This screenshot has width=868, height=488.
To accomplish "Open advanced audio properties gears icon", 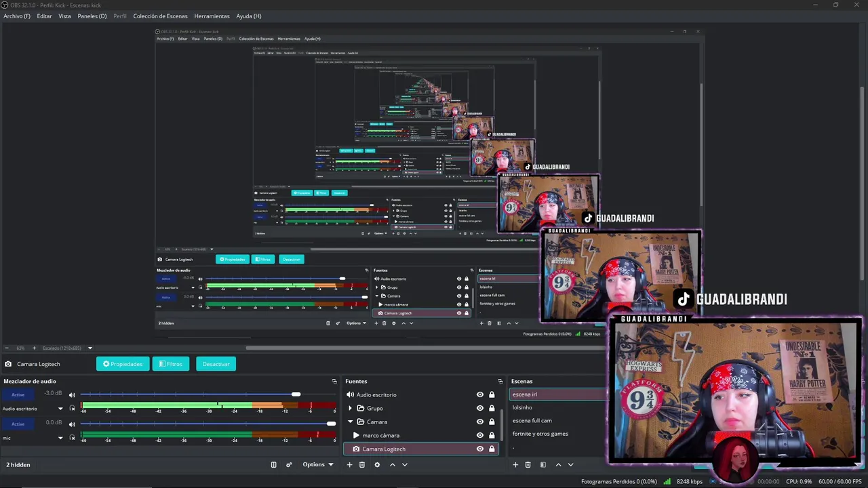I will [x=289, y=465].
